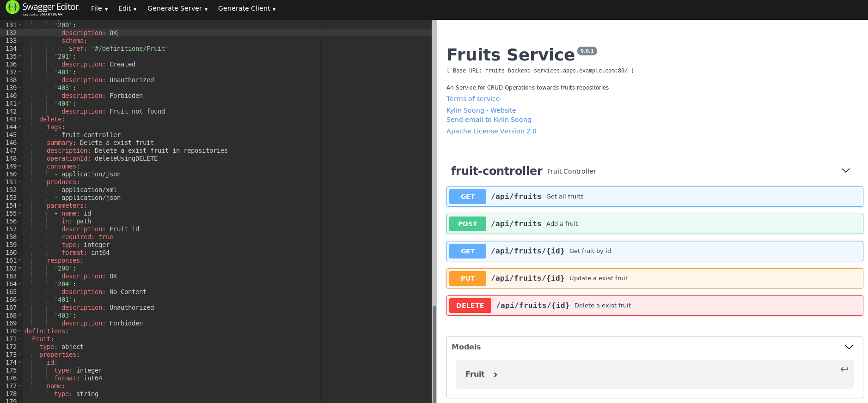Click 'No Content' description text
The width and height of the screenshot is (868, 403).
pyautogui.click(x=128, y=292)
